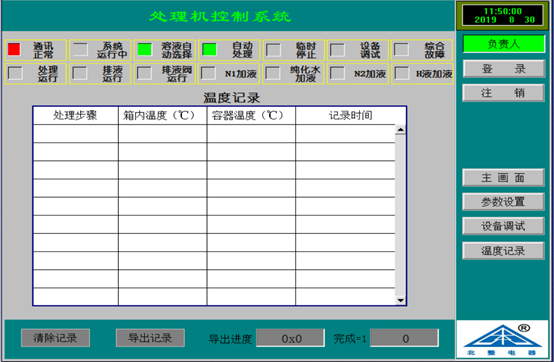Viewport: 554px width, 362px height.
Task: Click the 纯化水加液 indicator box
Action: 273,73
